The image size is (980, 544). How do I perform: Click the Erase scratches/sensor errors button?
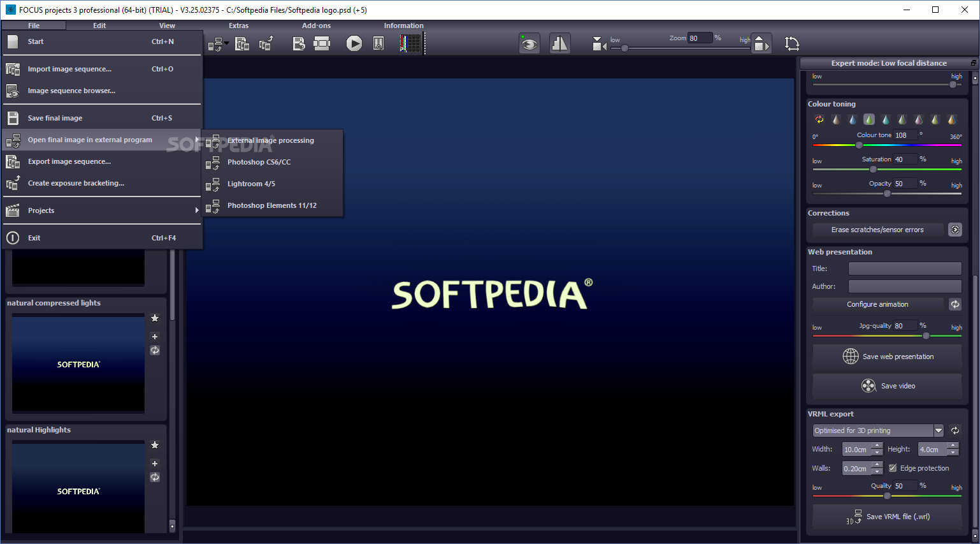click(x=877, y=230)
